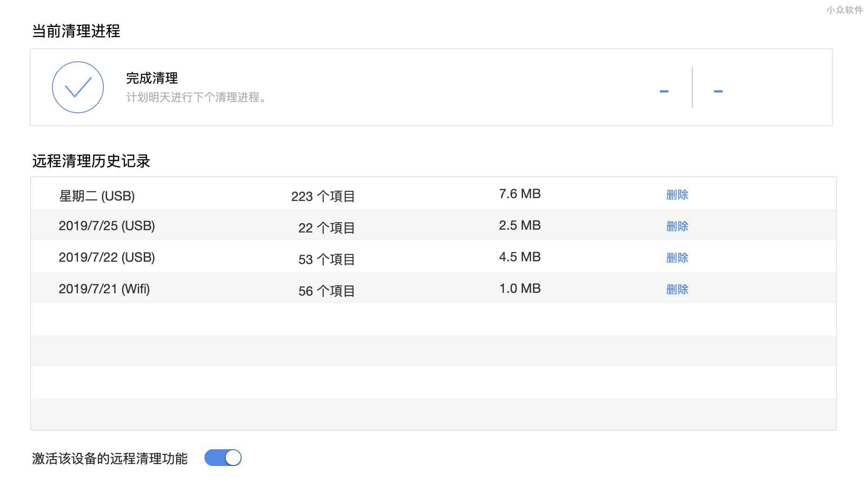
Task: Click the 56 个項目 count
Action: click(x=326, y=291)
